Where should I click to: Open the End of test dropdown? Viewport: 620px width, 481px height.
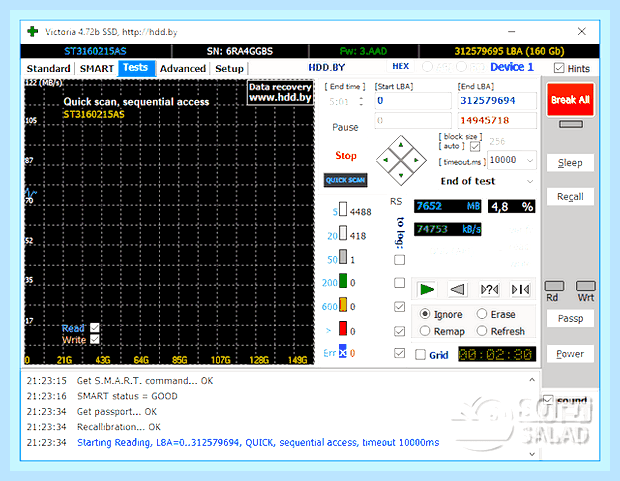click(x=530, y=181)
